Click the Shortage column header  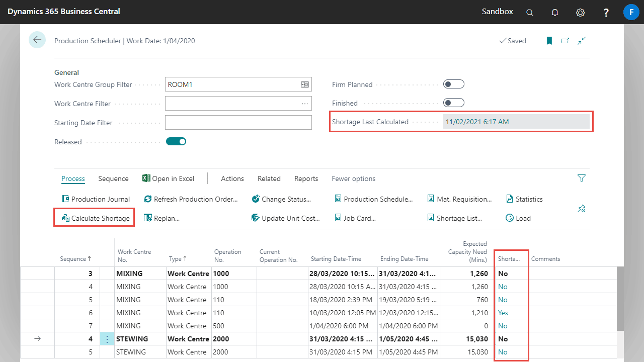509,259
